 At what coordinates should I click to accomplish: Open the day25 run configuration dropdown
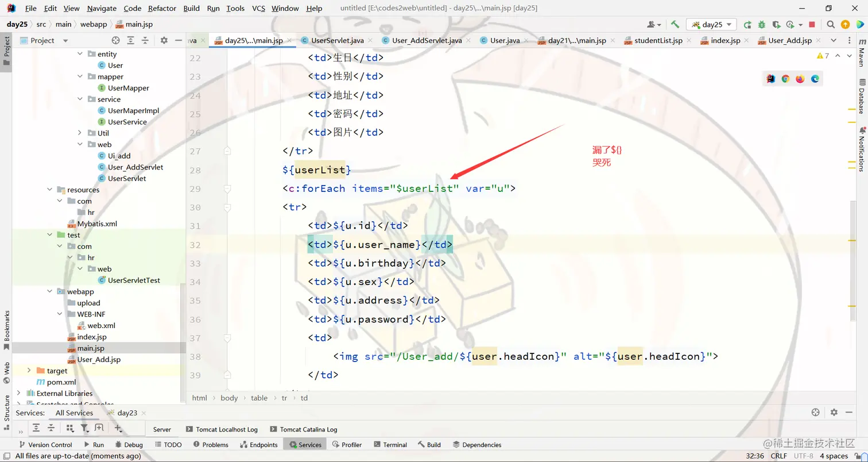coord(711,25)
